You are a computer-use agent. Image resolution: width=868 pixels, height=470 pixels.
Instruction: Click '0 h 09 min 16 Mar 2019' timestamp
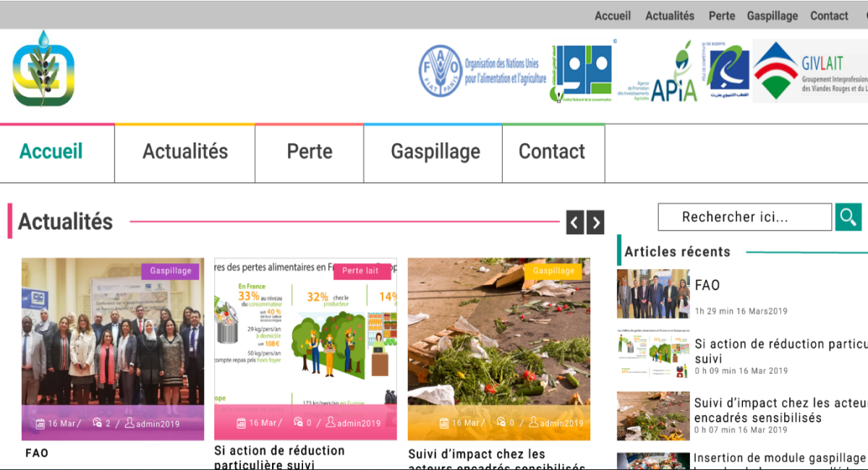pyautogui.click(x=741, y=371)
